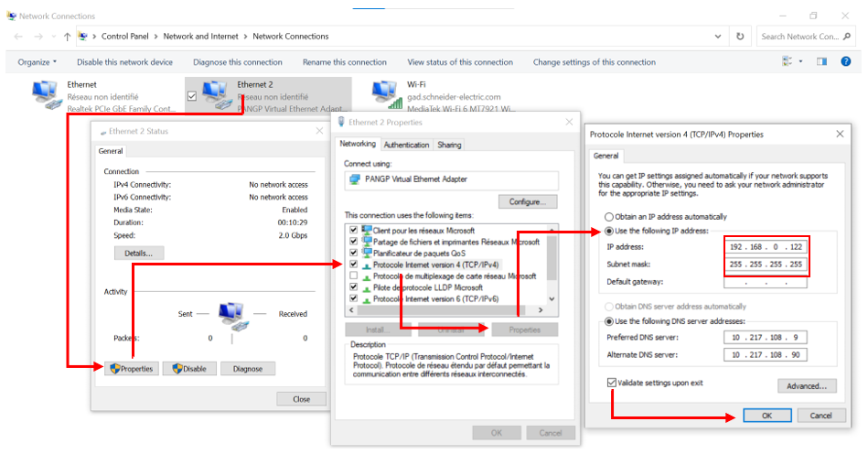868x454 pixels.
Task: Click OK in IPv4 Properties dialog
Action: point(766,416)
